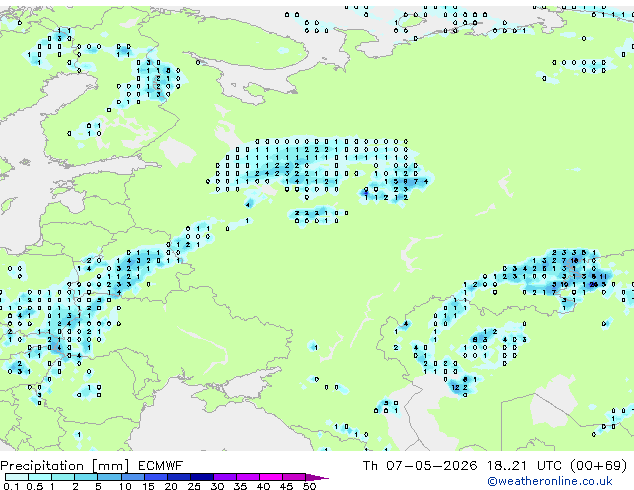The image size is (634, 490).
Task: Pick the 1–2 mm legend swatch
Action: pyautogui.click(x=63, y=477)
